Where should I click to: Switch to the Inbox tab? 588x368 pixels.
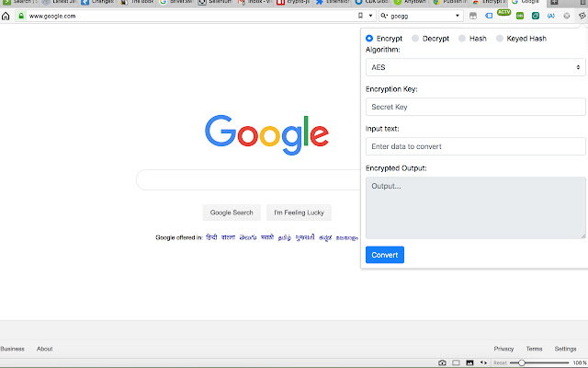click(x=254, y=2)
